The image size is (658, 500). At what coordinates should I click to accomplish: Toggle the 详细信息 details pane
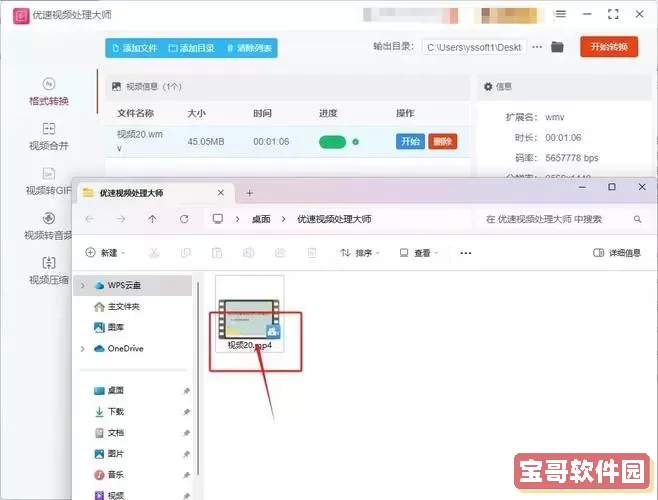(x=617, y=253)
